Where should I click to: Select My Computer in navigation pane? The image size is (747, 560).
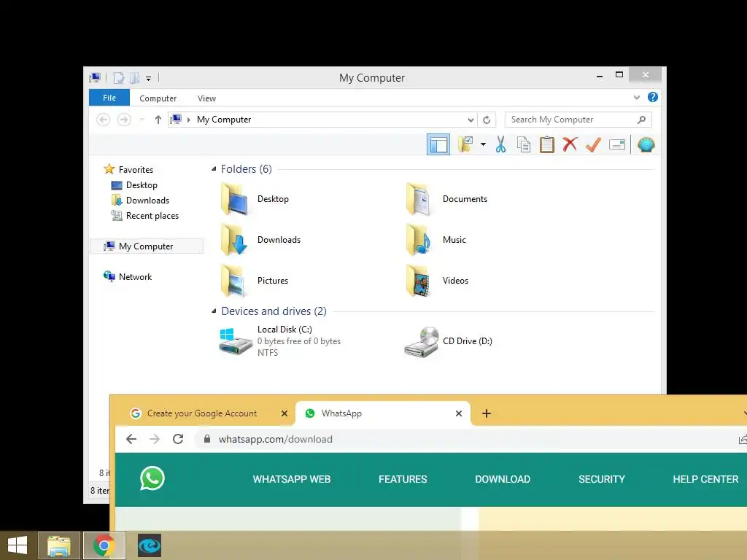pyautogui.click(x=147, y=246)
